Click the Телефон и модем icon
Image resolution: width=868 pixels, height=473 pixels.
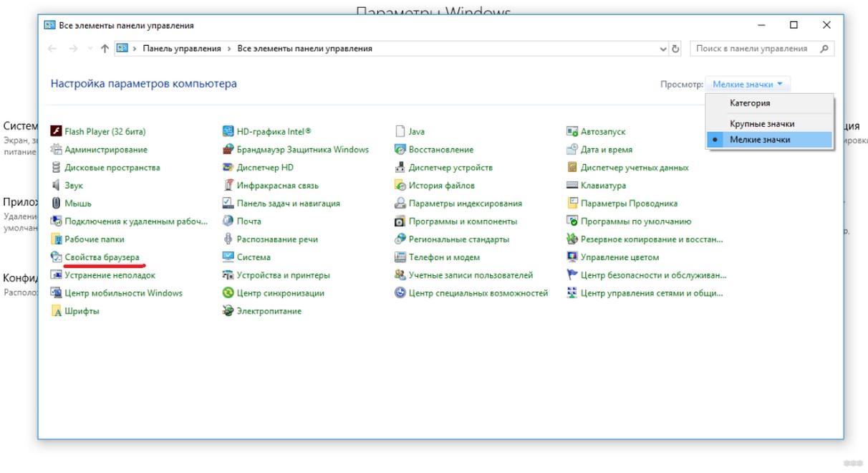pyautogui.click(x=400, y=257)
